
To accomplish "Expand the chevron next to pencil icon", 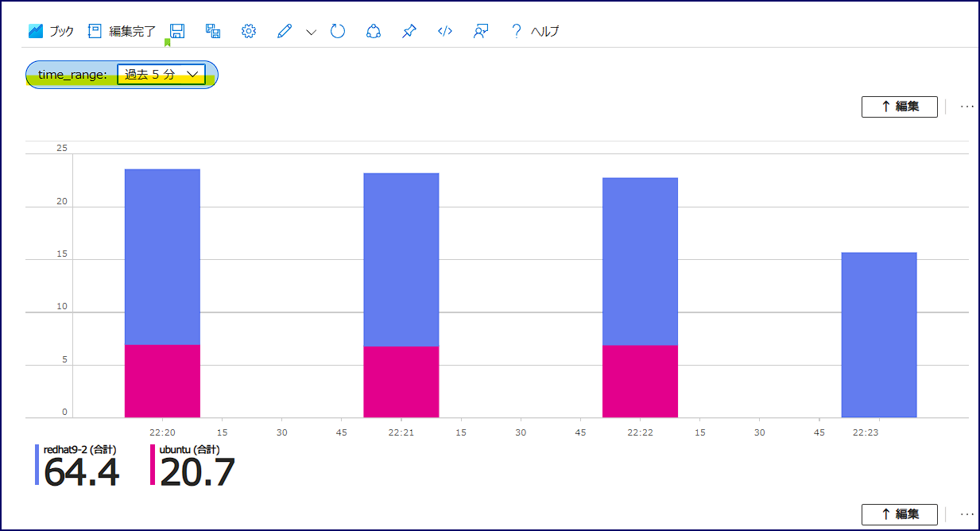I will point(311,32).
